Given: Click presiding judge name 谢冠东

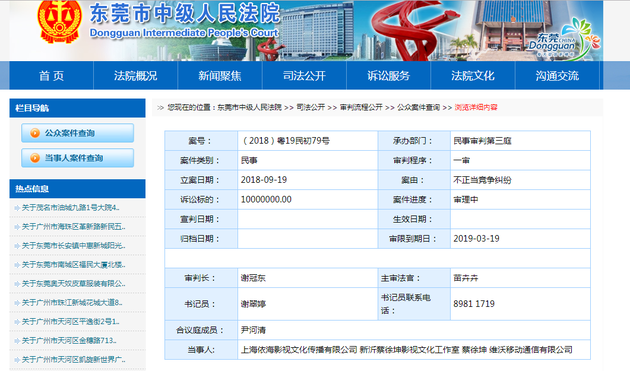Looking at the screenshot, I should [x=253, y=278].
